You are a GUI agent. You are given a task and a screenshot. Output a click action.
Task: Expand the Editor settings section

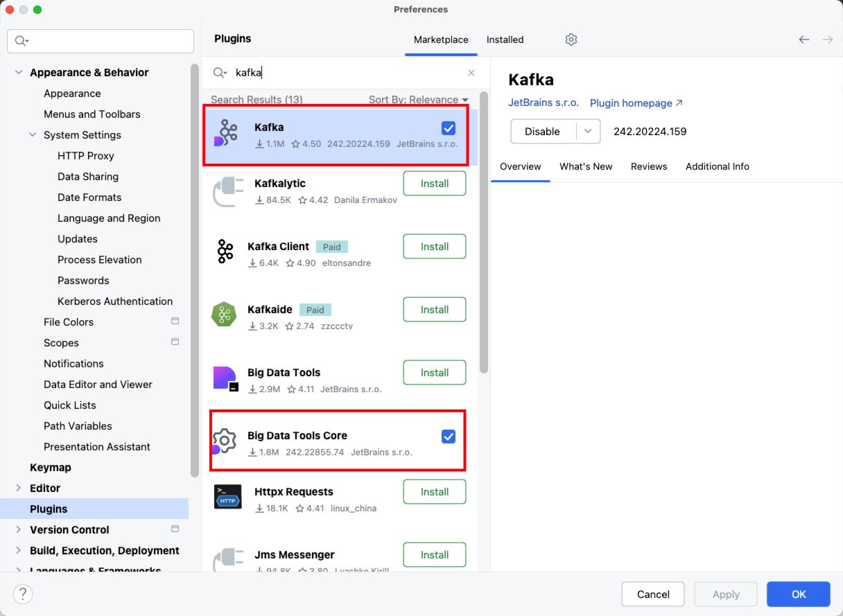point(18,488)
